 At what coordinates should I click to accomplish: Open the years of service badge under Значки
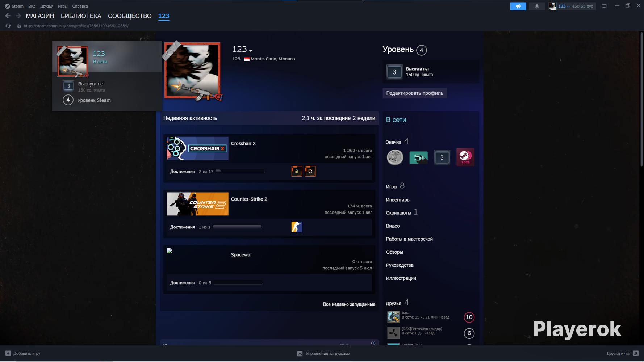click(x=442, y=157)
